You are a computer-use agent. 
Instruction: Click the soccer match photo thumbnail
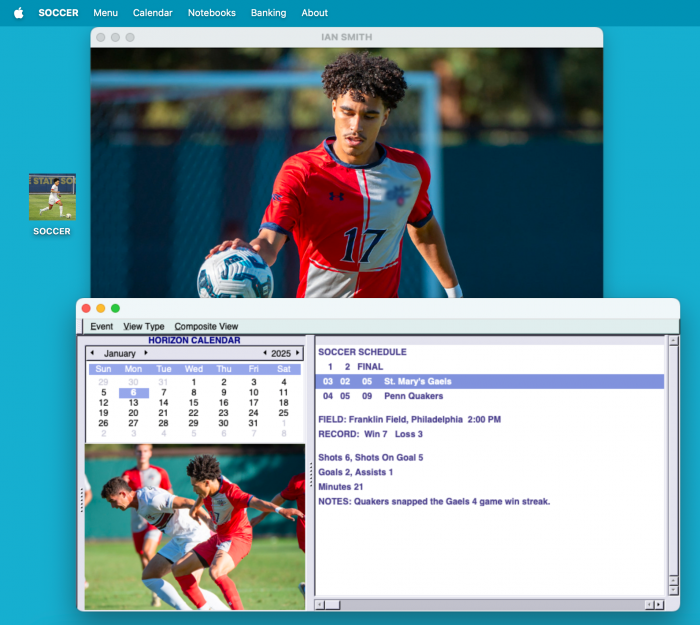[195, 527]
